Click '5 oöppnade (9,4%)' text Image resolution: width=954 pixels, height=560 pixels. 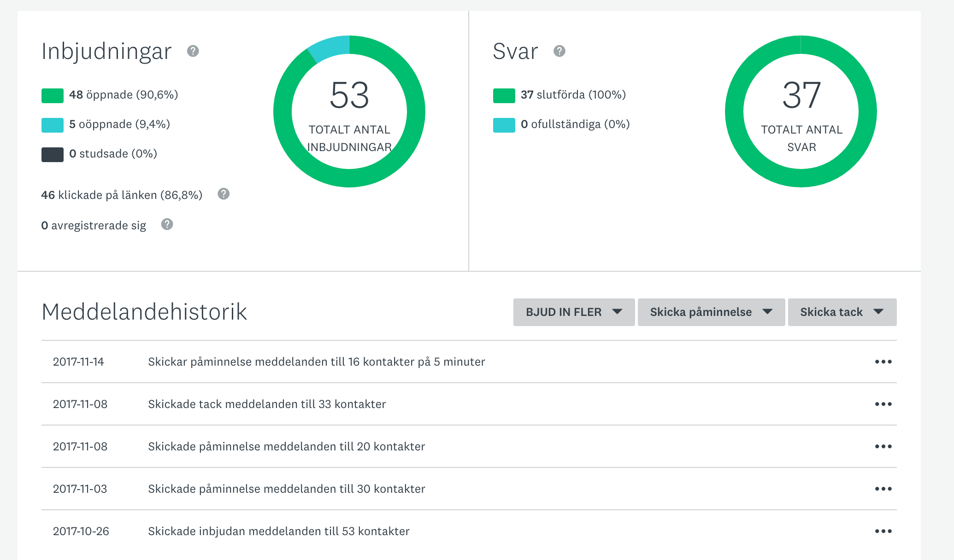click(x=119, y=124)
